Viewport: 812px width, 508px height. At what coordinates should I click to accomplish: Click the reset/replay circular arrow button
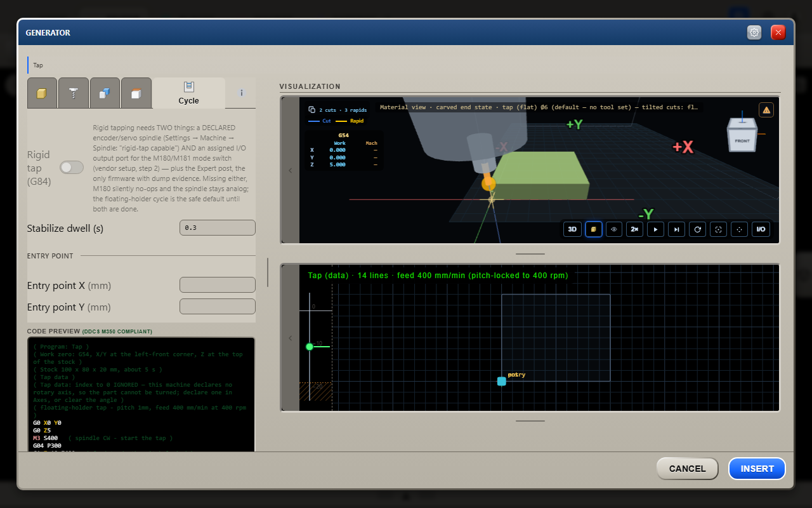pos(697,229)
